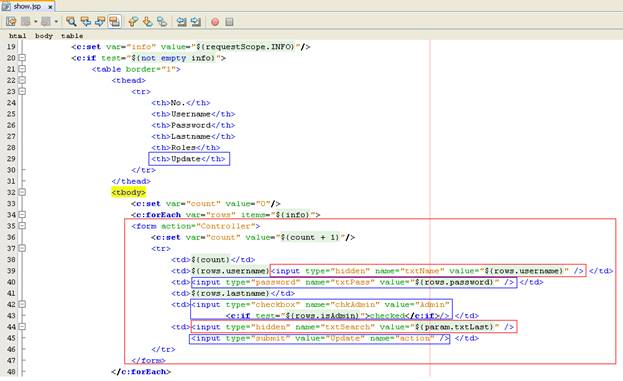Click the <th>Password</th> code line
The height and width of the screenshot is (381, 623).
193,125
